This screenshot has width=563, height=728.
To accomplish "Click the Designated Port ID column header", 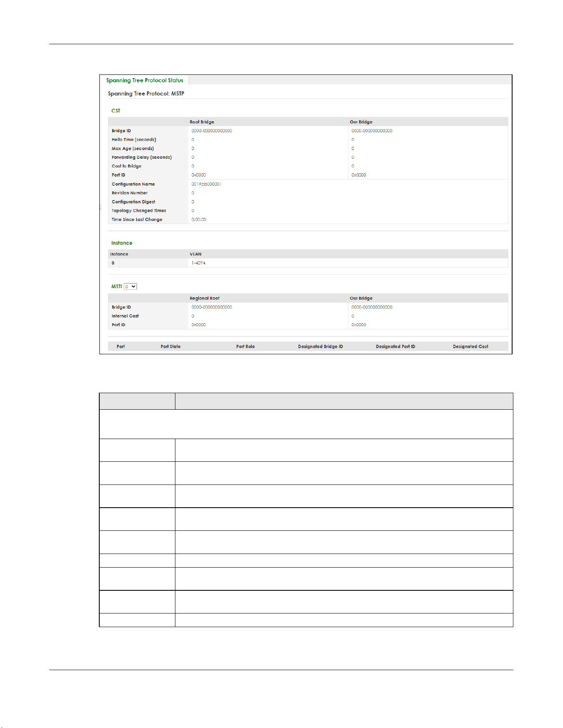I will click(395, 347).
